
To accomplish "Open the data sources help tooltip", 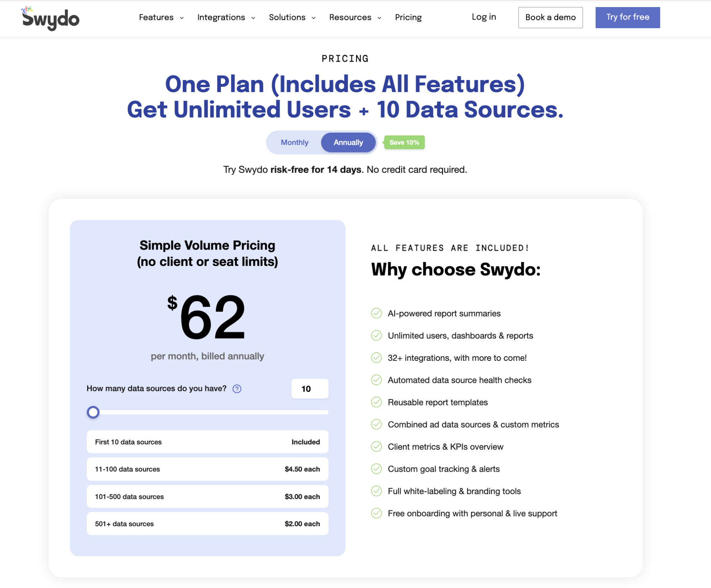I will pos(236,389).
